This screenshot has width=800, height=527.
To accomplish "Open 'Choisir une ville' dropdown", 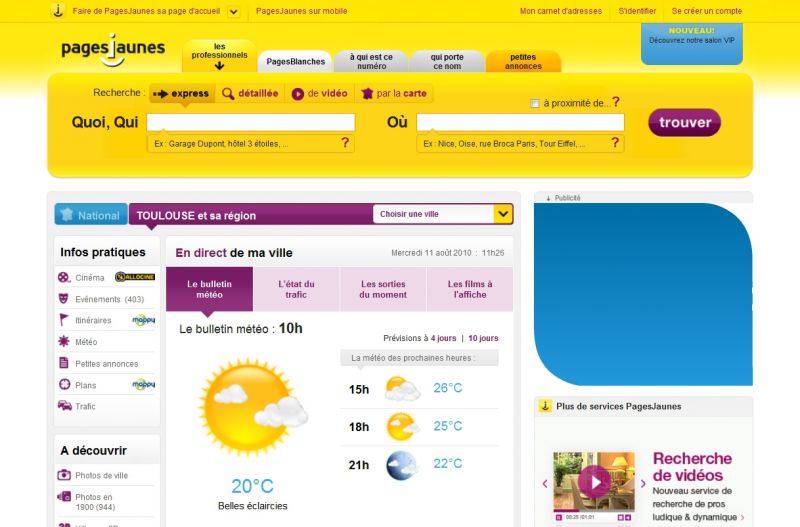I will pos(443,214).
